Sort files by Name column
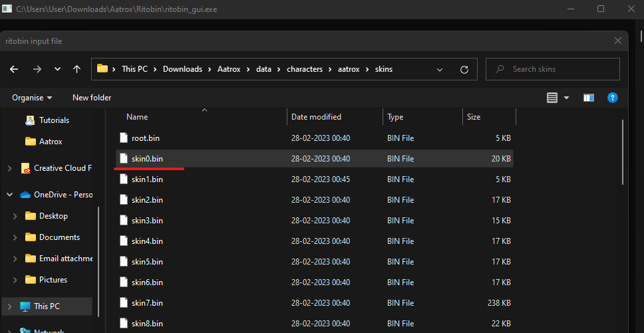The height and width of the screenshot is (333, 644). [137, 117]
